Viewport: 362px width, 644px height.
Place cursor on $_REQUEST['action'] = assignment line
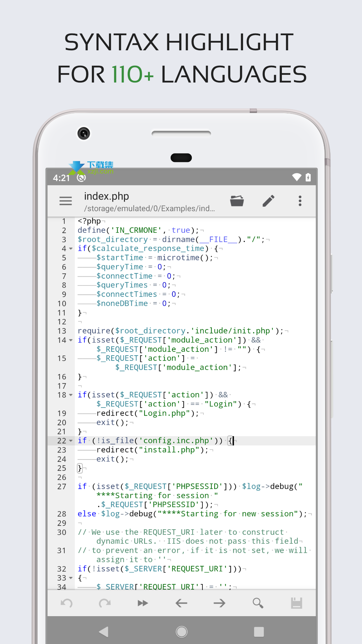coord(169,363)
